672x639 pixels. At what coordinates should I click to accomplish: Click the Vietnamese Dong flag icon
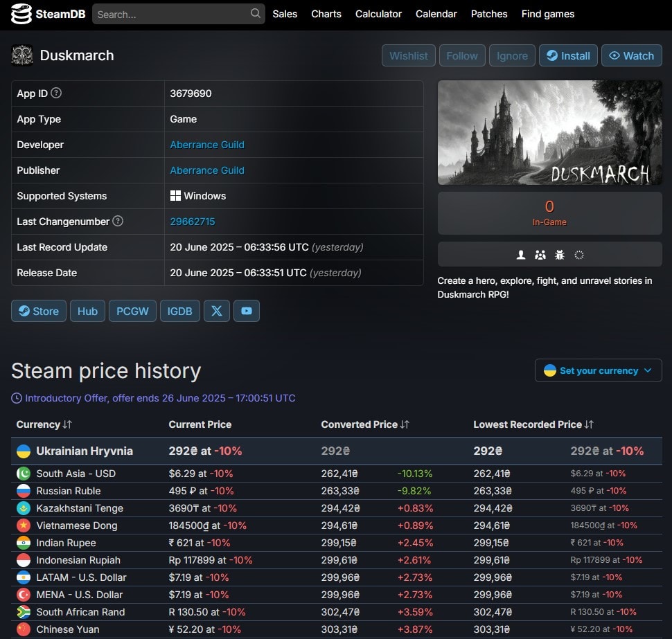coord(24,525)
